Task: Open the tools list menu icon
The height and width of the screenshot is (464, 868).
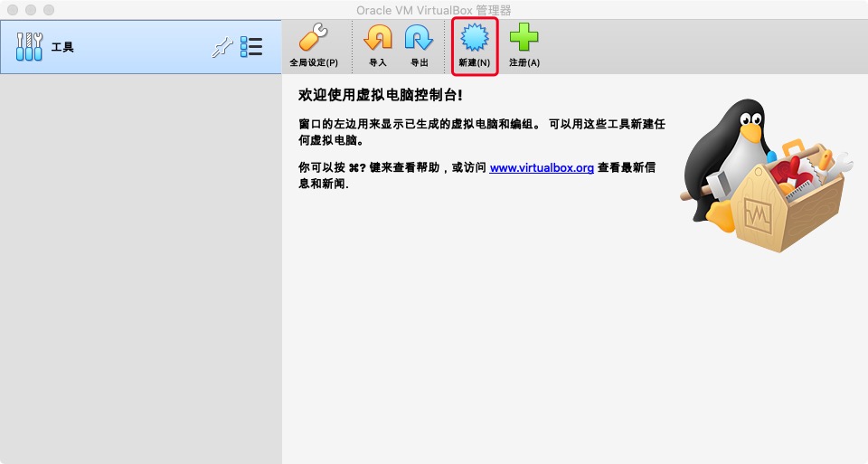Action: tap(251, 47)
